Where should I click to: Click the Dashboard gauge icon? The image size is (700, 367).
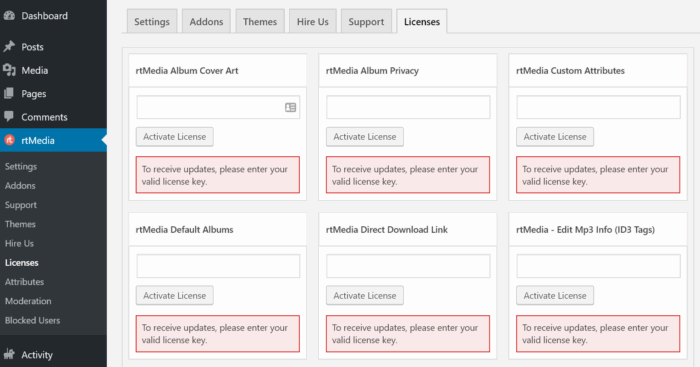click(9, 16)
